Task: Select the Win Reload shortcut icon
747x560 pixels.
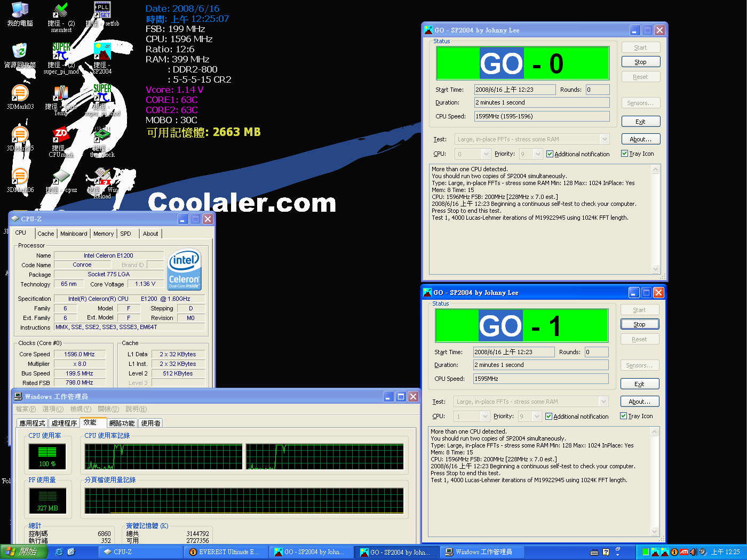Action: [x=102, y=175]
